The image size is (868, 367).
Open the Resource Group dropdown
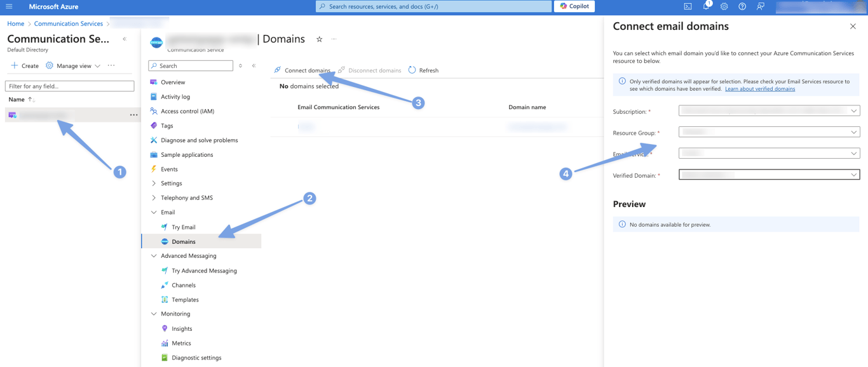click(x=770, y=132)
